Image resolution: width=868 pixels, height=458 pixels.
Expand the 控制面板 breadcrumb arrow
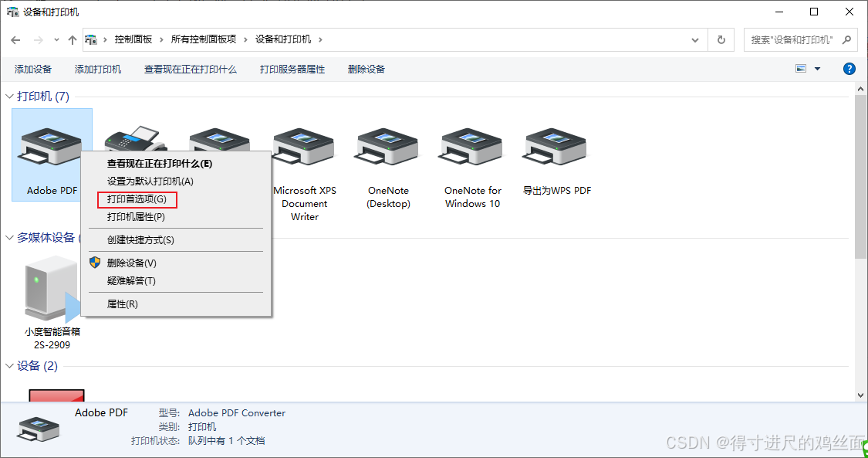[162, 40]
